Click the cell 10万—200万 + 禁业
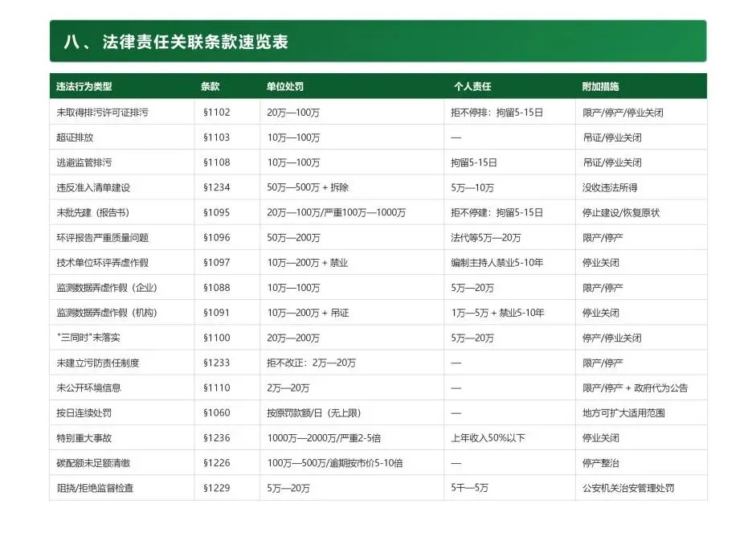 tap(308, 263)
